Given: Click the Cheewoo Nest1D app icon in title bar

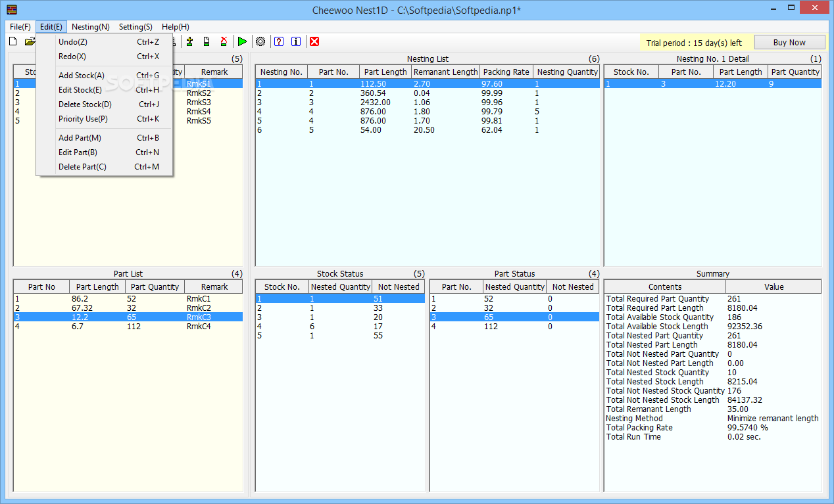Looking at the screenshot, I should point(12,10).
